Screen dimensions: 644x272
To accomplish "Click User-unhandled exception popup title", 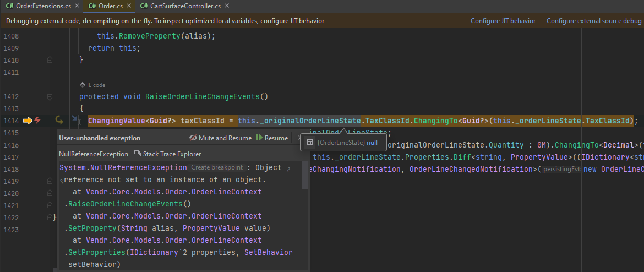I will pos(100,138).
